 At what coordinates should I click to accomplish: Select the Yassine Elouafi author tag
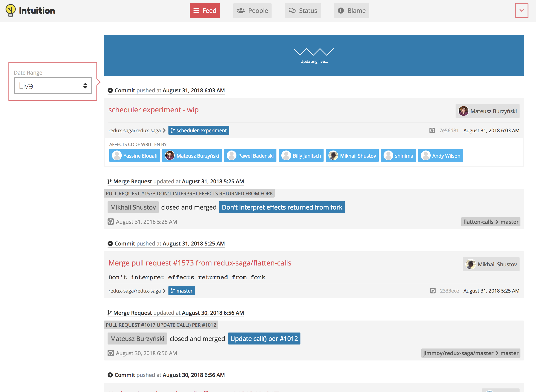[134, 156]
